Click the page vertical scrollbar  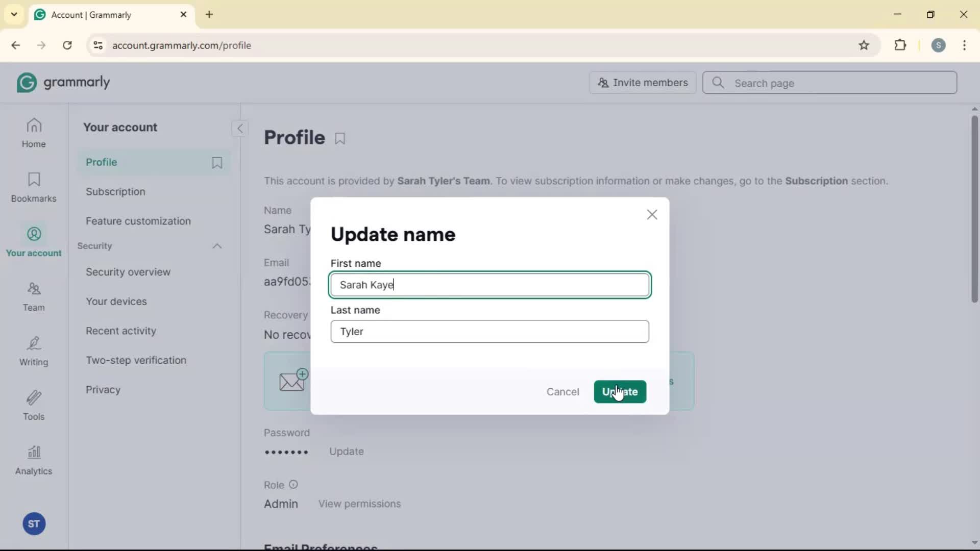pyautogui.click(x=974, y=209)
